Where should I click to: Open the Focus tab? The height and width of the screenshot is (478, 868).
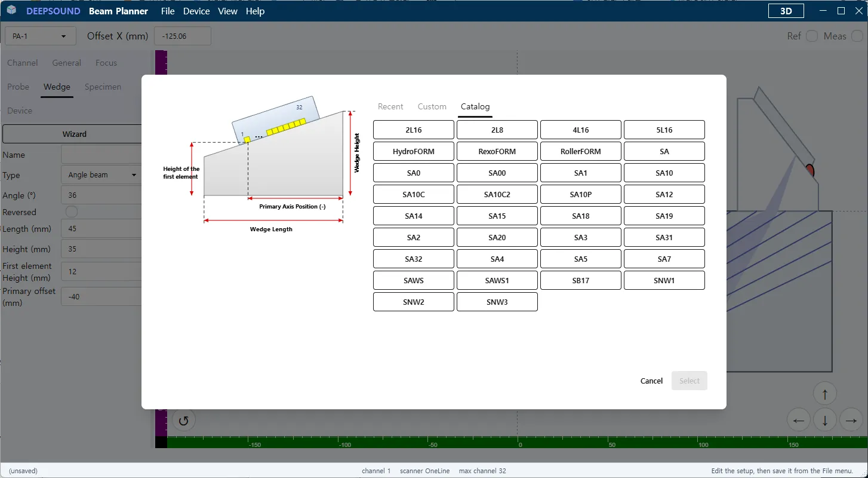pos(106,63)
